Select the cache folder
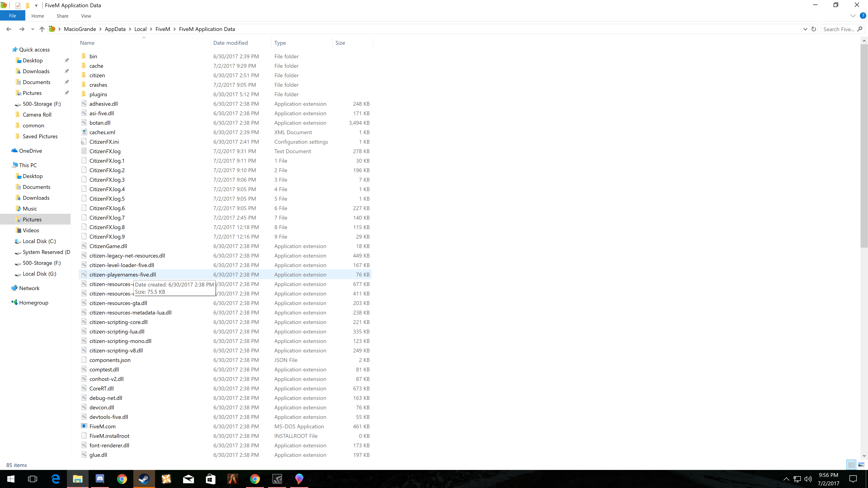868x488 pixels. 96,66
